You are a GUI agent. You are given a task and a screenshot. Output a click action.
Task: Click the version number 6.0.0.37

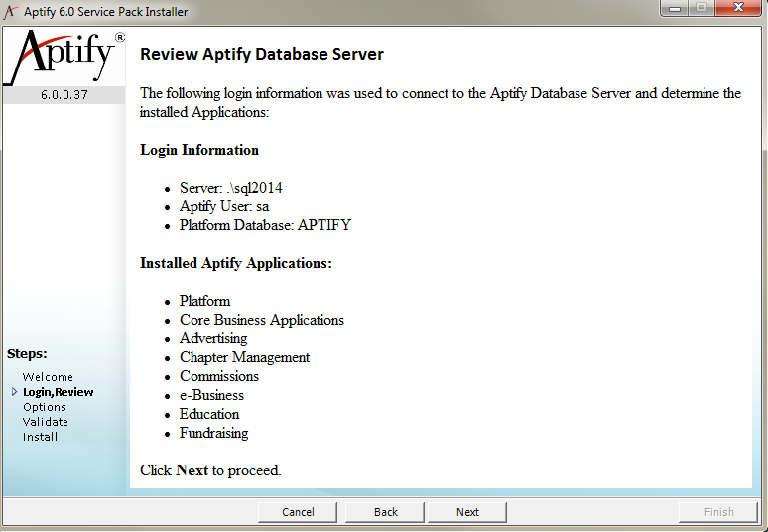click(x=64, y=95)
